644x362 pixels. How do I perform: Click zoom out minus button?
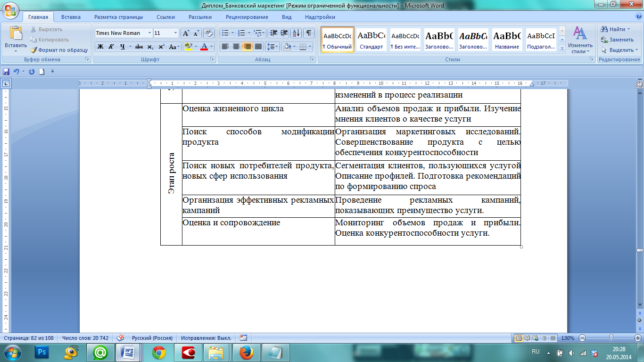pos(583,338)
